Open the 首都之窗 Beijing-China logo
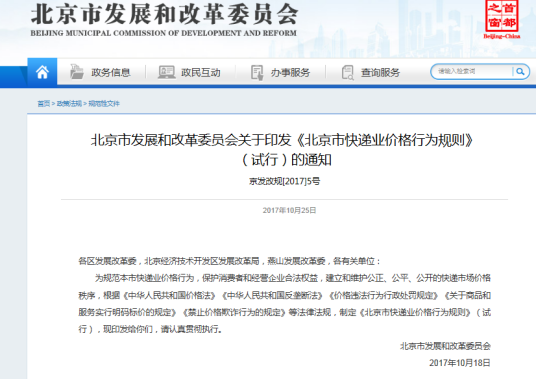This screenshot has height=379, width=536. 502,19
